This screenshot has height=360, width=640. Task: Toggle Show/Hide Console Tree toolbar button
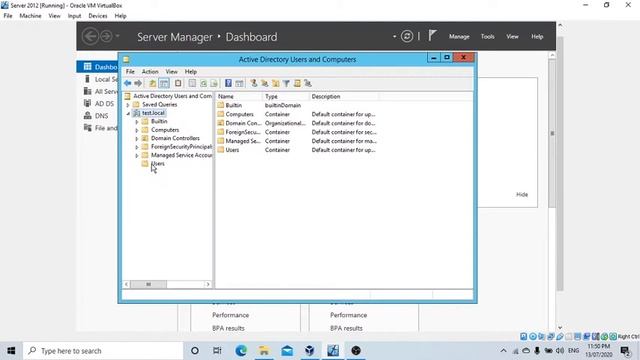coord(164,83)
